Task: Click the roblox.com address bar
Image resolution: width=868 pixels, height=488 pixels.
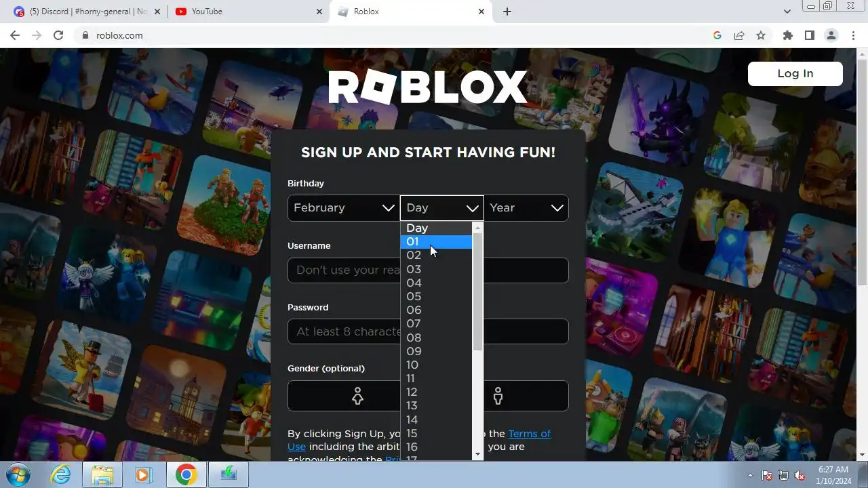Action: [x=393, y=35]
